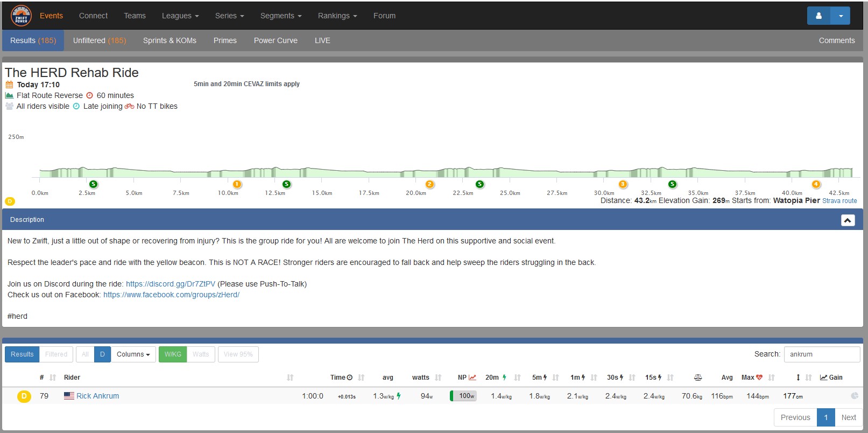The height and width of the screenshot is (433, 868).
Task: Switch to the Unfiltered (185) tab
Action: click(x=100, y=40)
